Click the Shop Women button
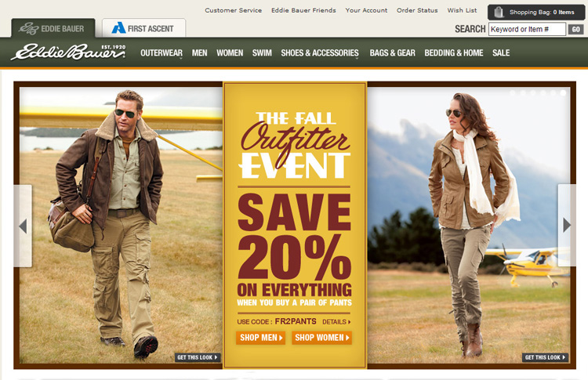588x380 pixels. (x=321, y=338)
